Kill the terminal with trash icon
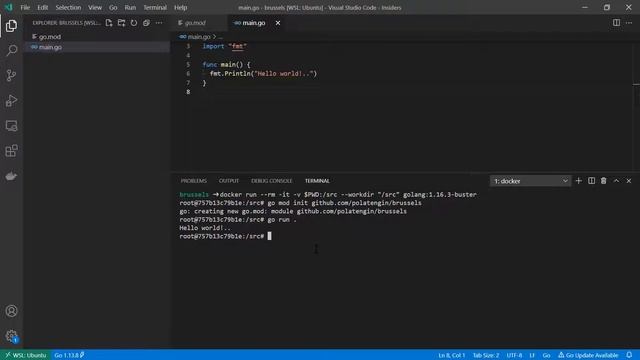The height and width of the screenshot is (360, 640). click(x=604, y=181)
